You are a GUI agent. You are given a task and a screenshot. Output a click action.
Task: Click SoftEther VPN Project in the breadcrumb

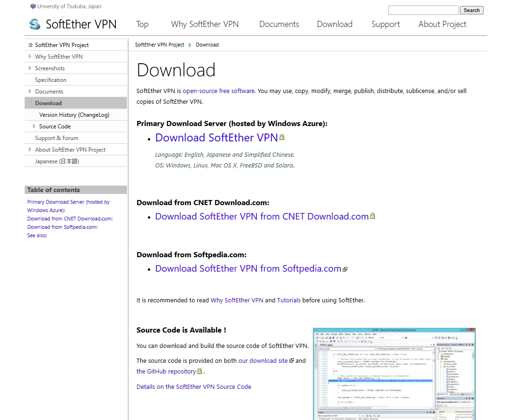pyautogui.click(x=160, y=45)
